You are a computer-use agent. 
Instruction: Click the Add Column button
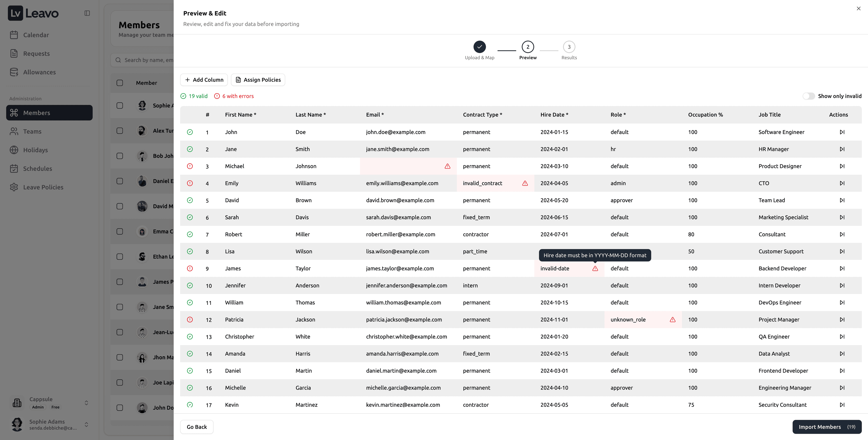204,80
